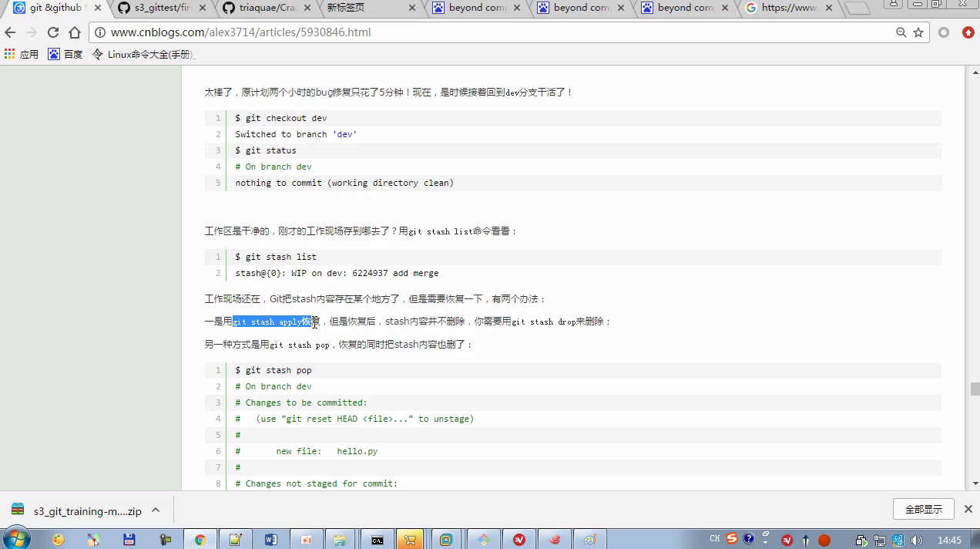
Task: Click the grey circle extension icon
Action: (944, 32)
